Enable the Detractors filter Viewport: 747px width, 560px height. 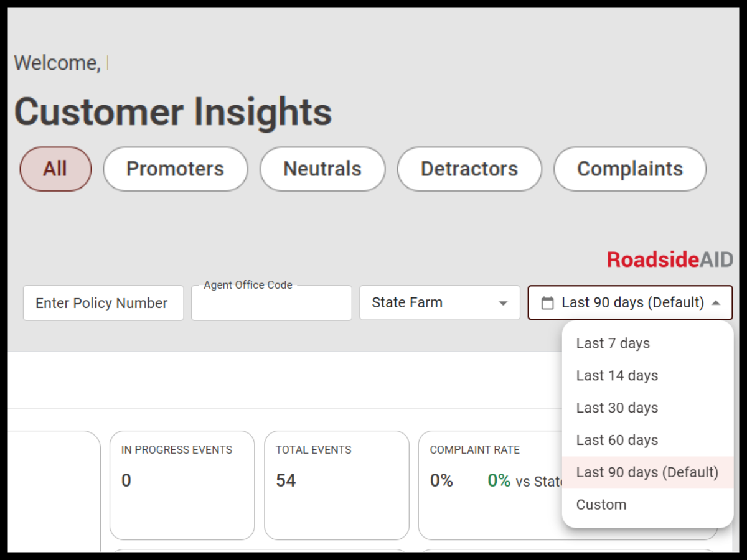[x=469, y=169]
